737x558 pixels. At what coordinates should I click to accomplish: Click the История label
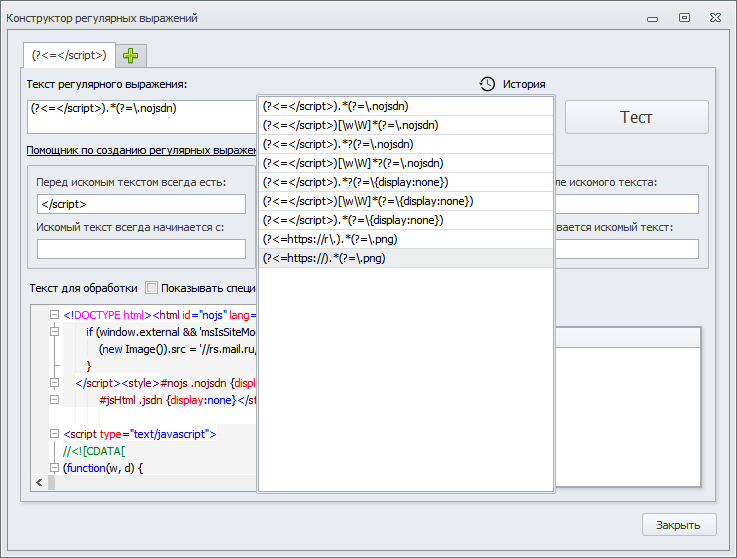[x=524, y=84]
